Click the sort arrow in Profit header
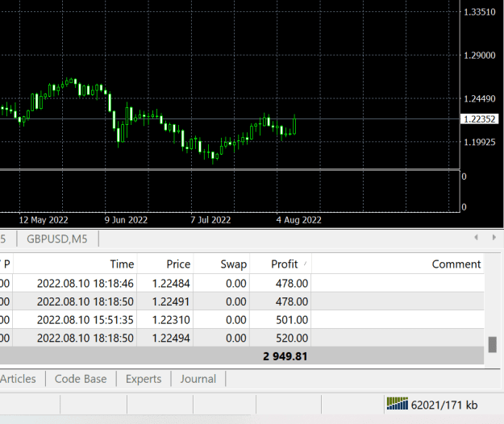The width and height of the screenshot is (504, 424). [x=305, y=264]
